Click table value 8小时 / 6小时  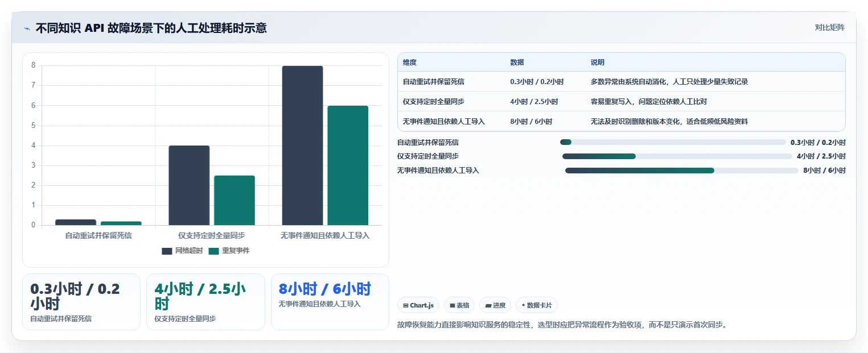532,122
